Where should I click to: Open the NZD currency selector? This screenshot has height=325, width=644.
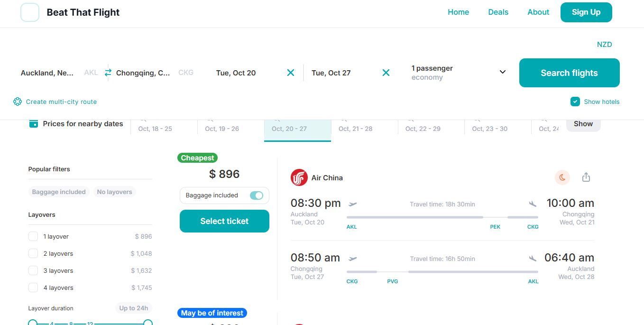tap(604, 45)
